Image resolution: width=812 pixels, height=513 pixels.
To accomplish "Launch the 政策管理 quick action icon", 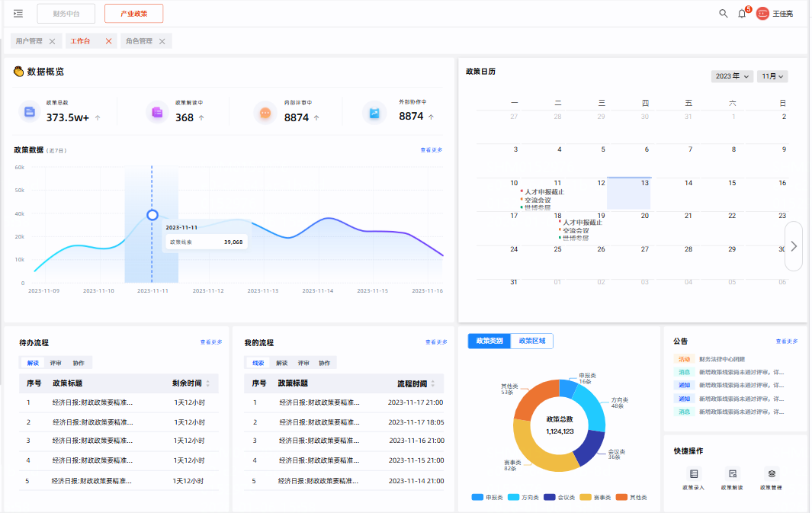I will [771, 474].
